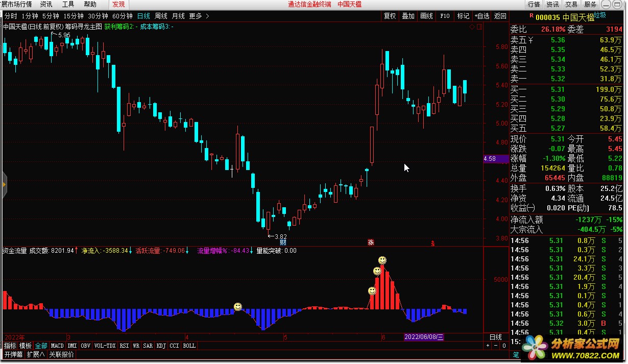
Task: Add stock with +自选 button
Action: pos(481,16)
